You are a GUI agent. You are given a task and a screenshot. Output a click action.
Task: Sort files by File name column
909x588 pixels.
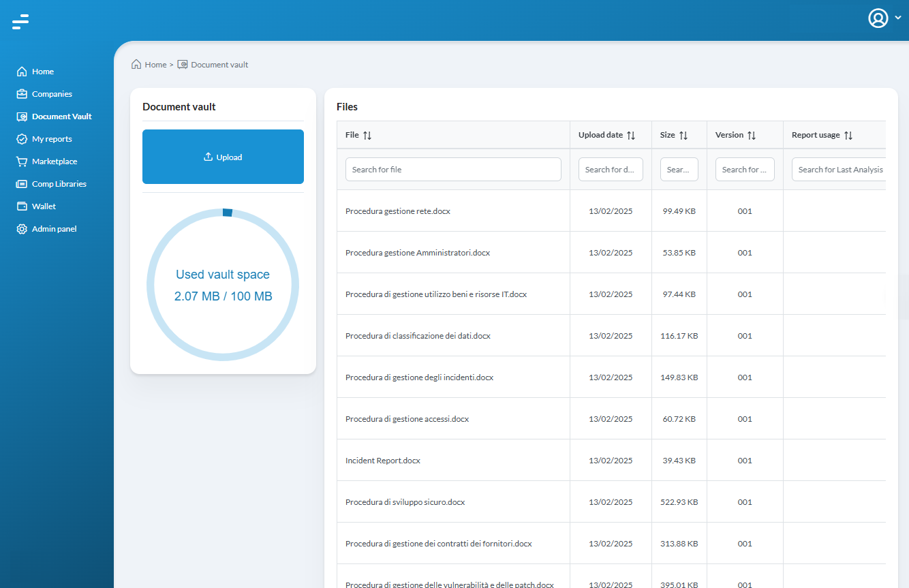coord(367,136)
